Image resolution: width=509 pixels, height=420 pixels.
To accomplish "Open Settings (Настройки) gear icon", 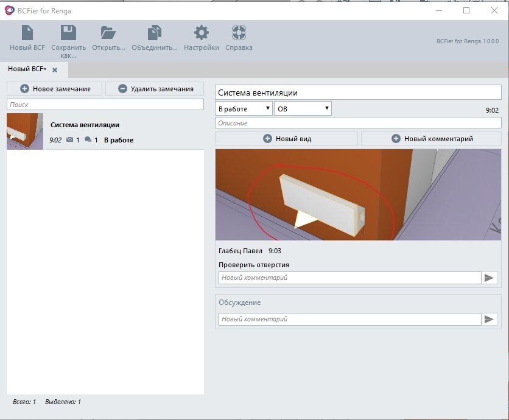I will point(202,33).
